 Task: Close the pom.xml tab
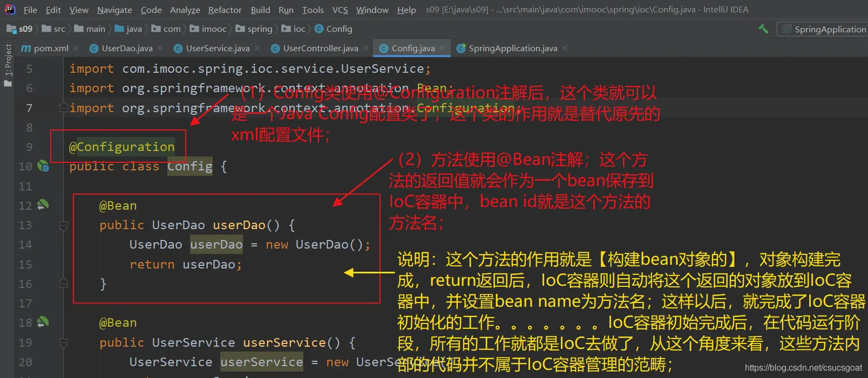(76, 48)
